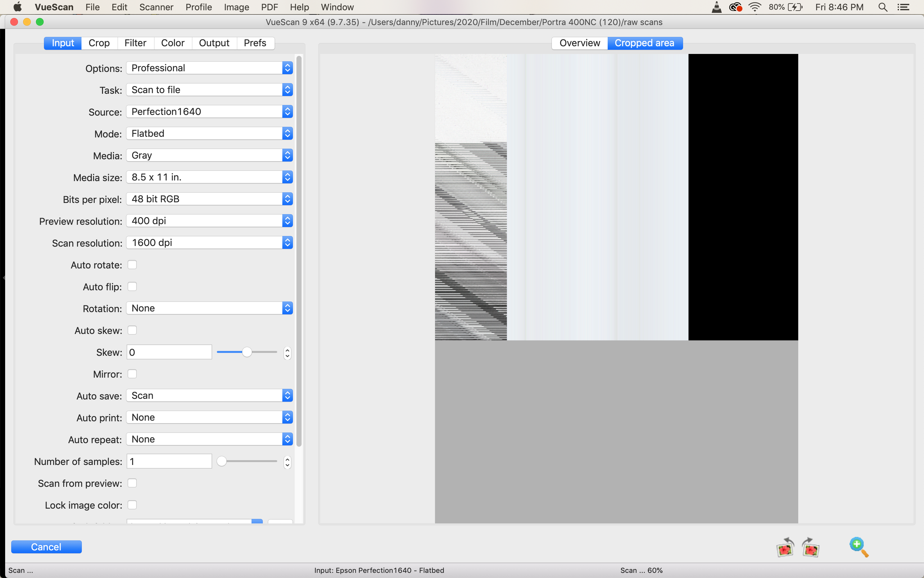Open the Media dropdown set to Gray
Viewport: 924px width, 578px height.
tap(210, 155)
